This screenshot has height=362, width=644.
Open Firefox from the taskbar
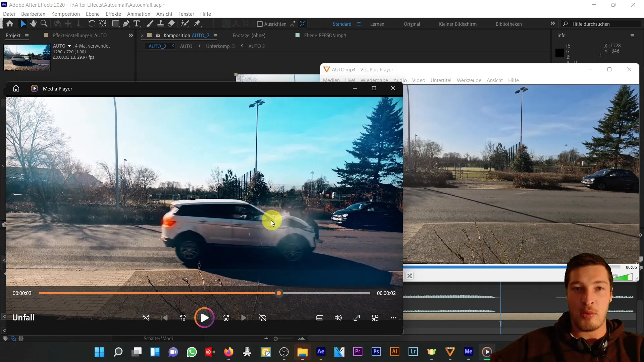point(229,352)
